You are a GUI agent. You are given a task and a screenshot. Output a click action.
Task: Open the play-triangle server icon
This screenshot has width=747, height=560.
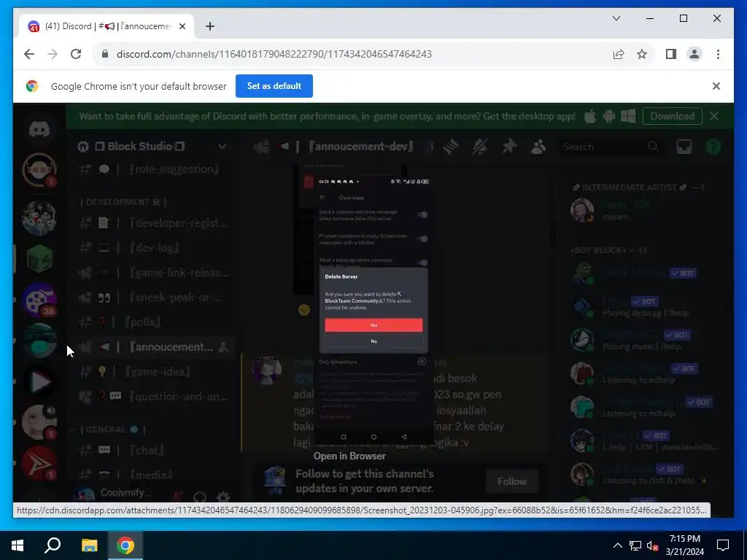coord(39,381)
